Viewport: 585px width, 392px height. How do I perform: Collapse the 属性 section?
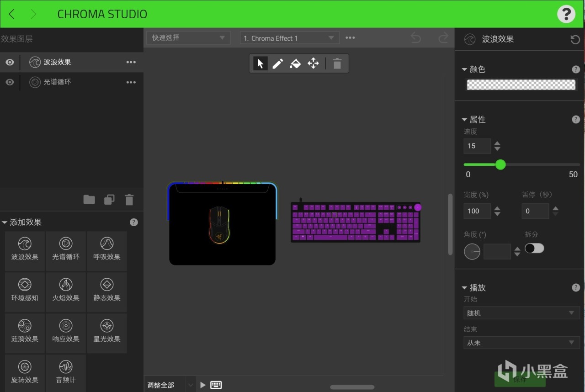pyautogui.click(x=464, y=120)
